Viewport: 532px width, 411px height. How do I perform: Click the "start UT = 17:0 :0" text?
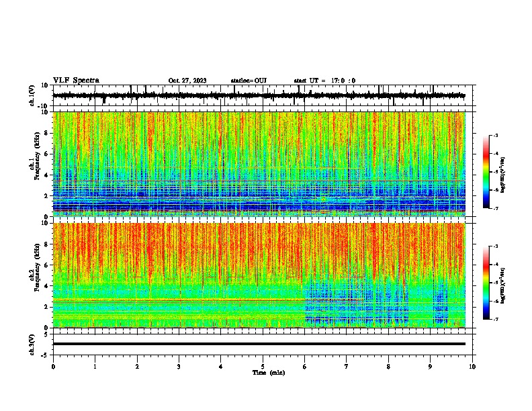324,81
